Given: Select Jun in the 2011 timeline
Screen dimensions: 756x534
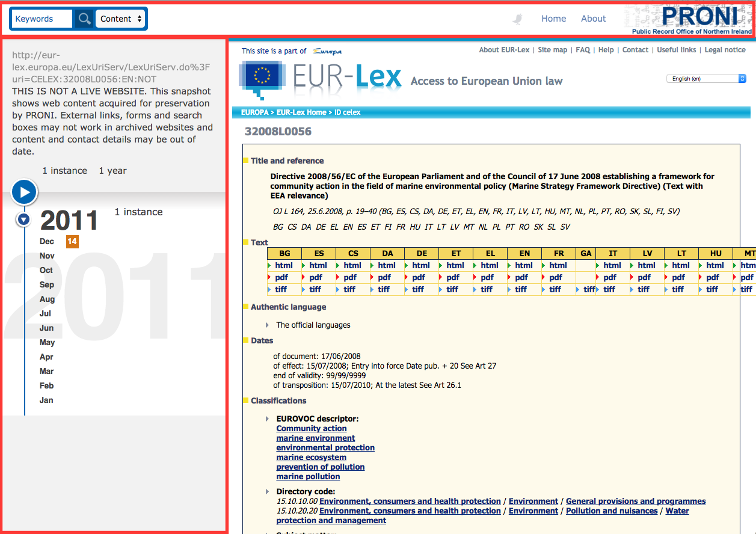Looking at the screenshot, I should [x=46, y=328].
